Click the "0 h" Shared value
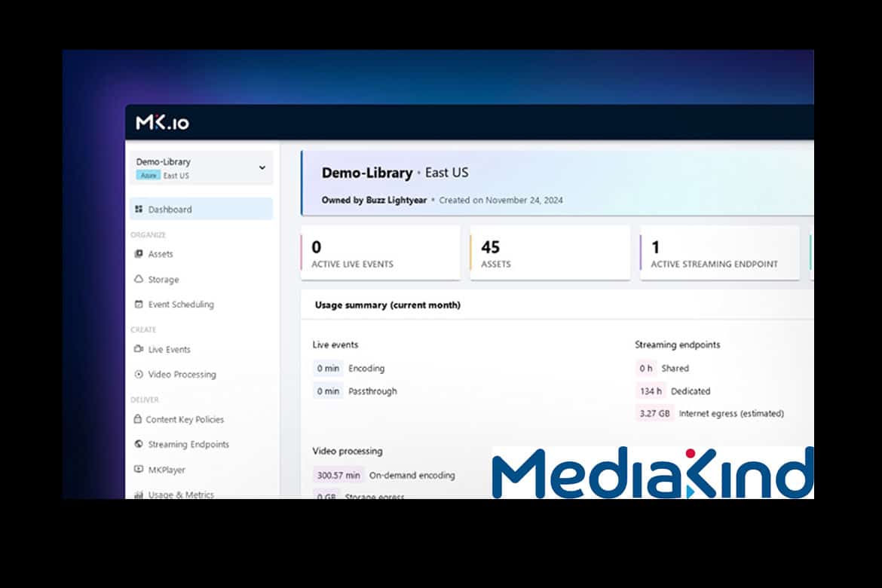Image resolution: width=882 pixels, height=588 pixels. (646, 369)
